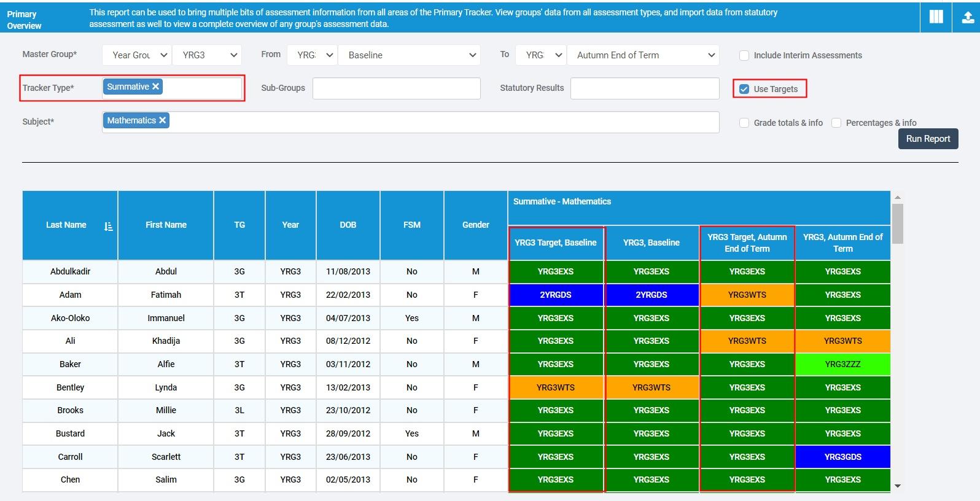Remove the Summative tracker type tag
This screenshot has height=501, width=980.
click(x=156, y=87)
